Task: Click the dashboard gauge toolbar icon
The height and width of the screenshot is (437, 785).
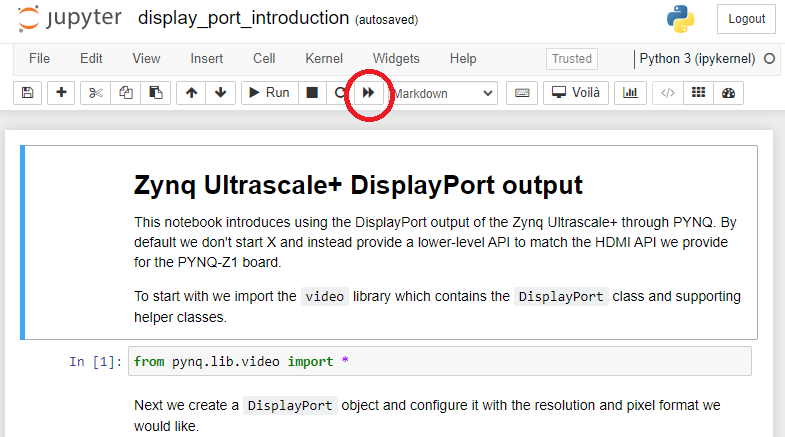Action: (x=728, y=93)
